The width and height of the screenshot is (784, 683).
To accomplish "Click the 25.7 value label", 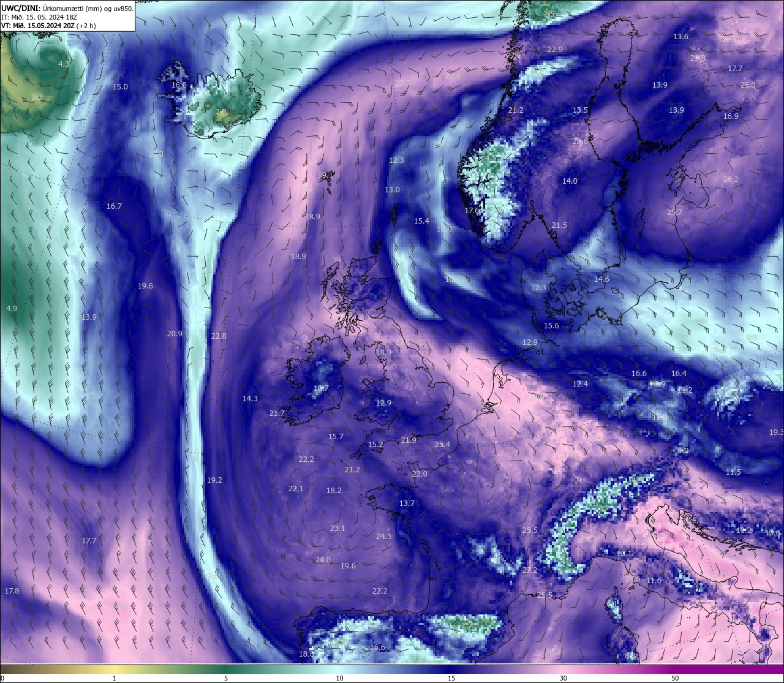I will (674, 212).
